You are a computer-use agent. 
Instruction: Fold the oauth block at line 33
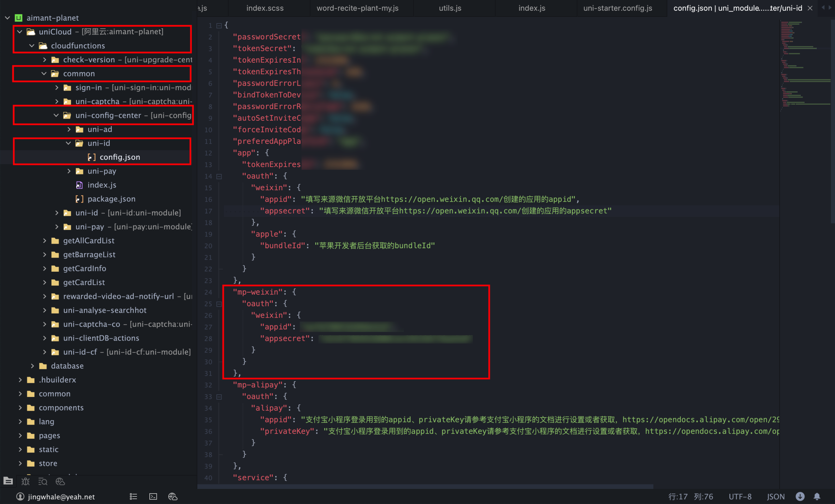tap(219, 397)
